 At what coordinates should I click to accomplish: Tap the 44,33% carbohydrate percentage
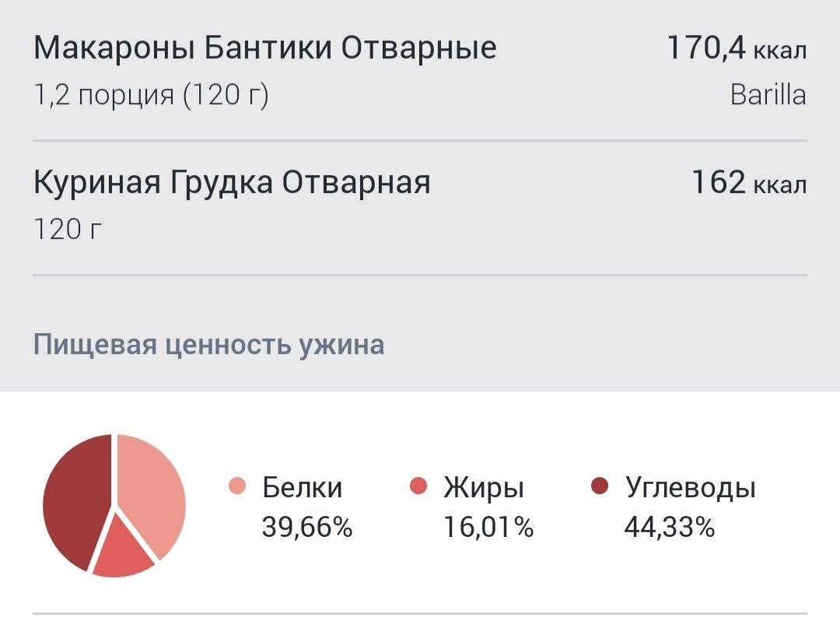coord(670,528)
